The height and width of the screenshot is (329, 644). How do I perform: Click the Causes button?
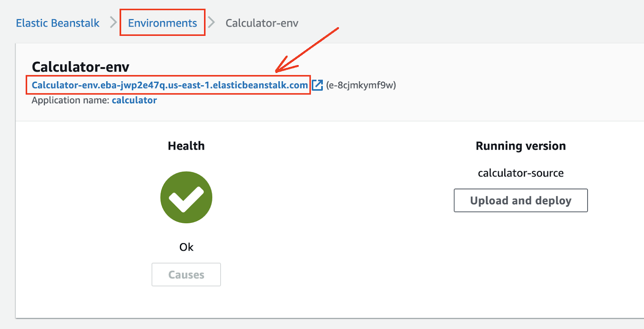(x=186, y=275)
